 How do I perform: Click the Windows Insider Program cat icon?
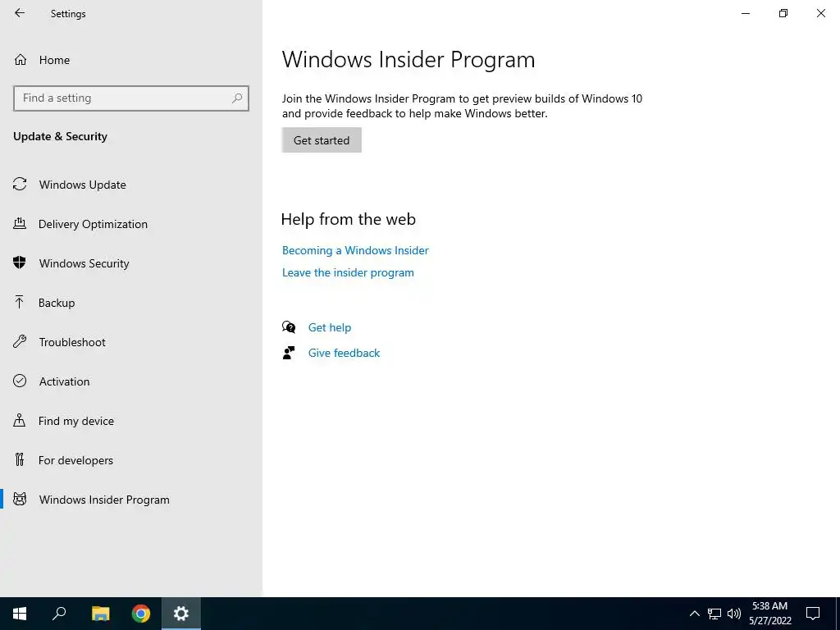20,500
